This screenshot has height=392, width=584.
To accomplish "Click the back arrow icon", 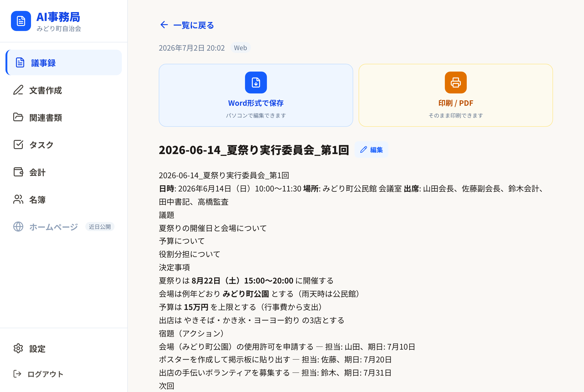I will tap(164, 25).
